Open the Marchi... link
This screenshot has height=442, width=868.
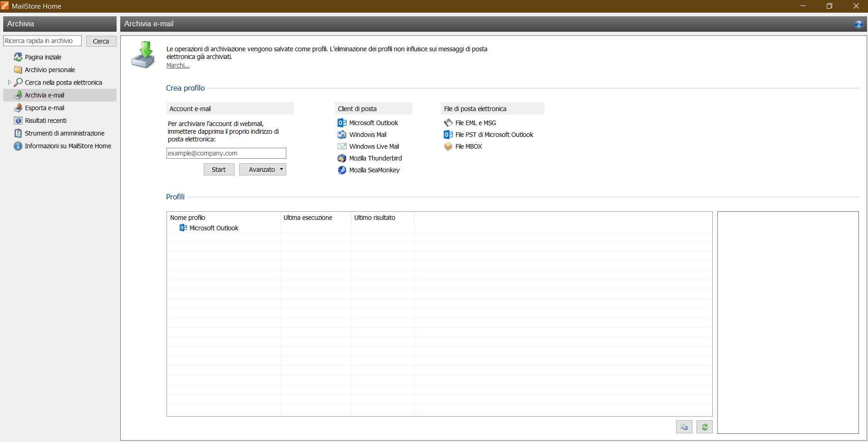click(x=178, y=65)
